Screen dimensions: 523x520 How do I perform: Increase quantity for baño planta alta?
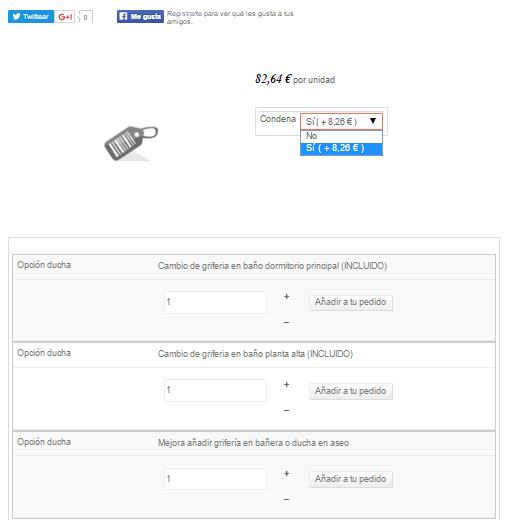coord(287,385)
